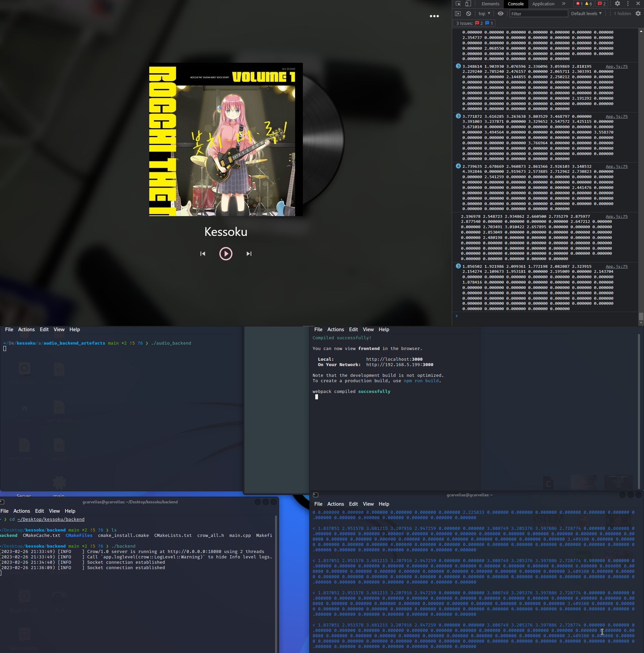Open the first App.js:75 source link

pyautogui.click(x=616, y=66)
